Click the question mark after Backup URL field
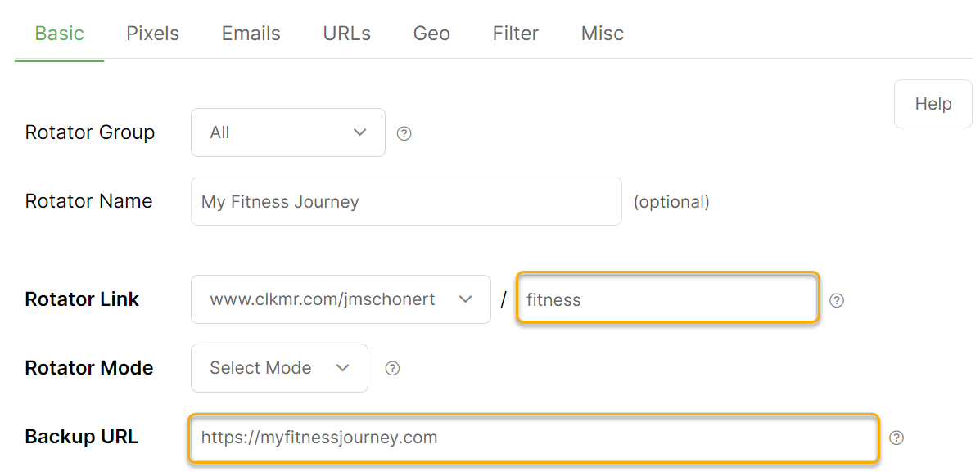 [x=896, y=438]
